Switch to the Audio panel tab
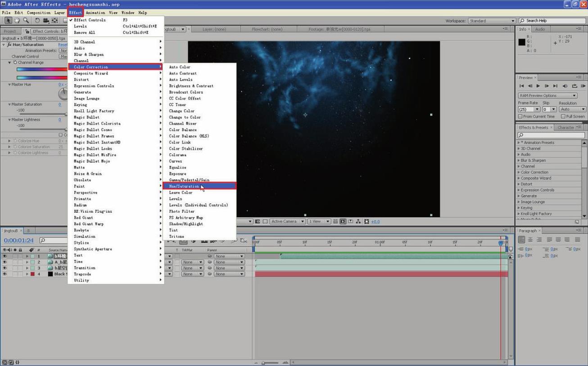This screenshot has width=588, height=366. pos(540,29)
